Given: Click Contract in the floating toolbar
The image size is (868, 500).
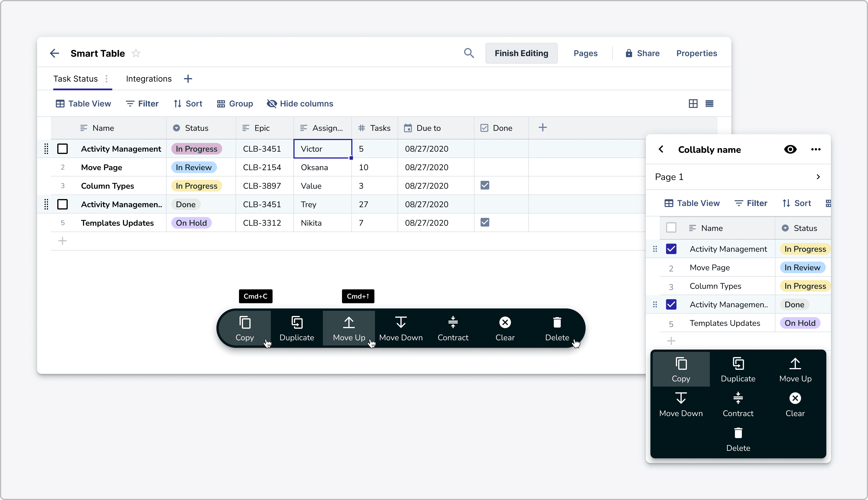Looking at the screenshot, I should (x=453, y=328).
